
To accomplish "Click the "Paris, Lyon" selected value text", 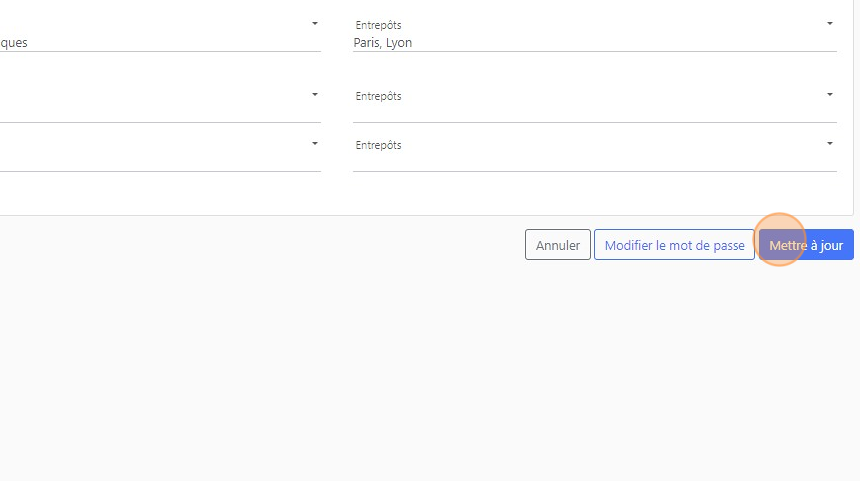I will coord(383,43).
